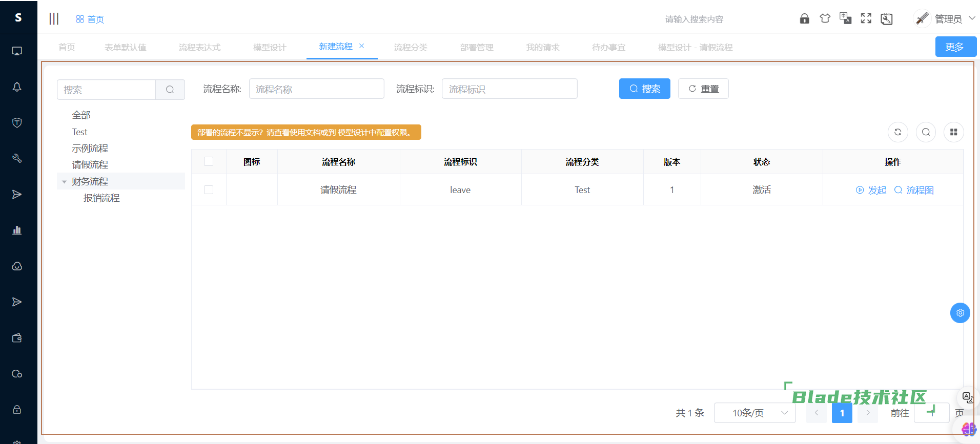
Task: Click the next page arrow
Action: coord(868,413)
